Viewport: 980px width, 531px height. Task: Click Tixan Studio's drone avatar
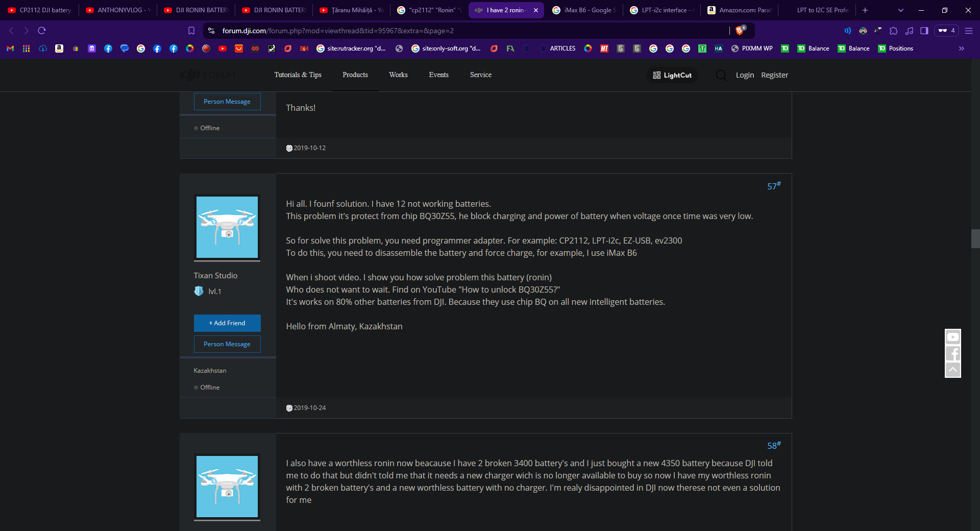(x=227, y=227)
